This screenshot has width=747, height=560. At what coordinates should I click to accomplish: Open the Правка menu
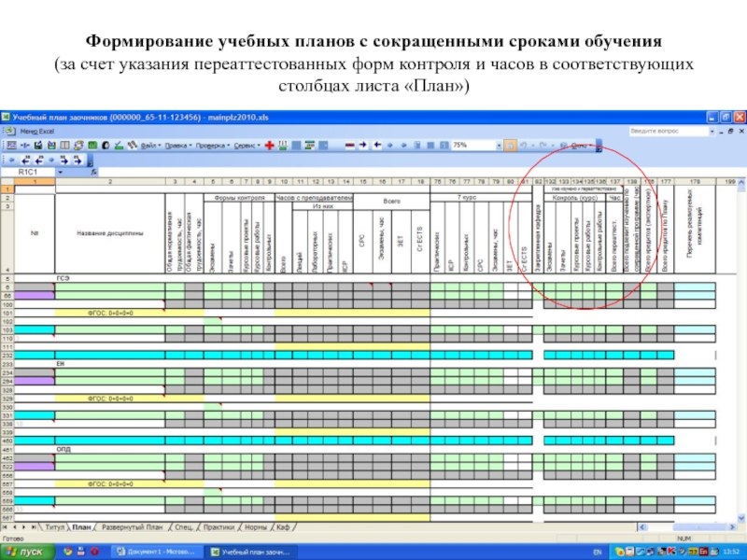tap(177, 146)
